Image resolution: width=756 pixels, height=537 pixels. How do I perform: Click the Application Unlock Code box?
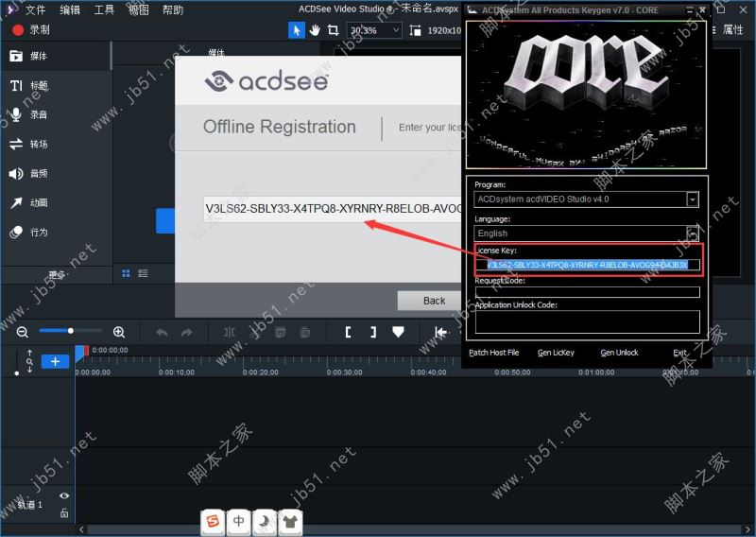pyautogui.click(x=587, y=321)
